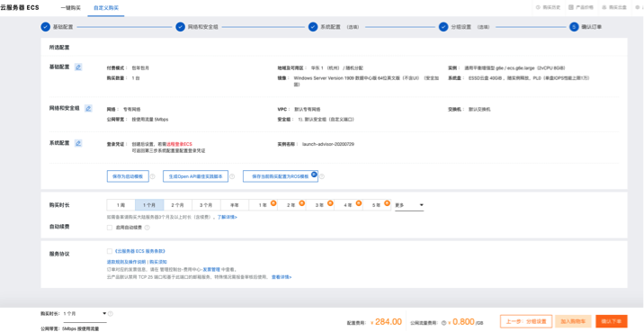This screenshot has width=644, height=332.
Task: Click the orange discount badge on 4年
Action: click(x=358, y=202)
